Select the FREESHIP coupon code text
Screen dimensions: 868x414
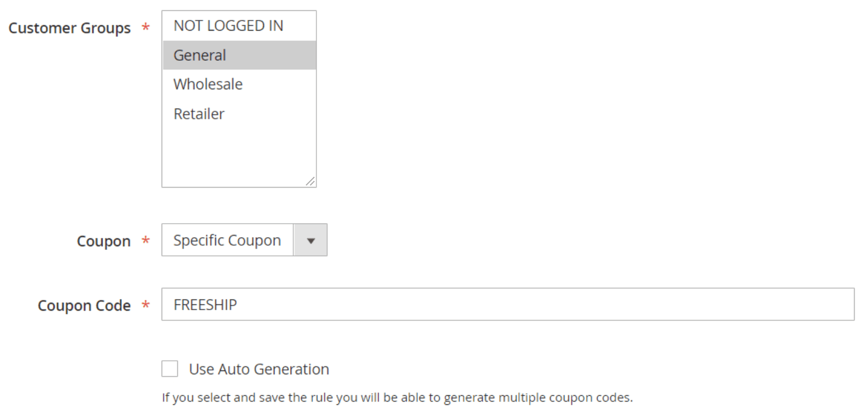point(204,305)
